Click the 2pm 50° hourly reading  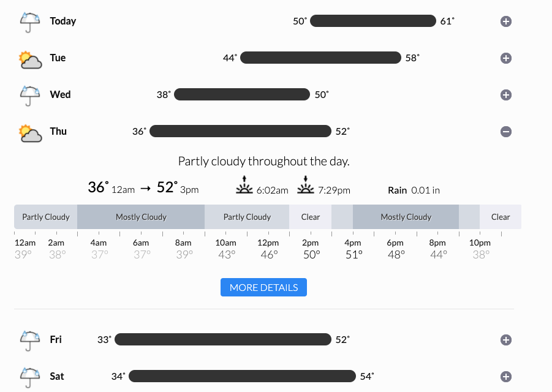(x=311, y=248)
